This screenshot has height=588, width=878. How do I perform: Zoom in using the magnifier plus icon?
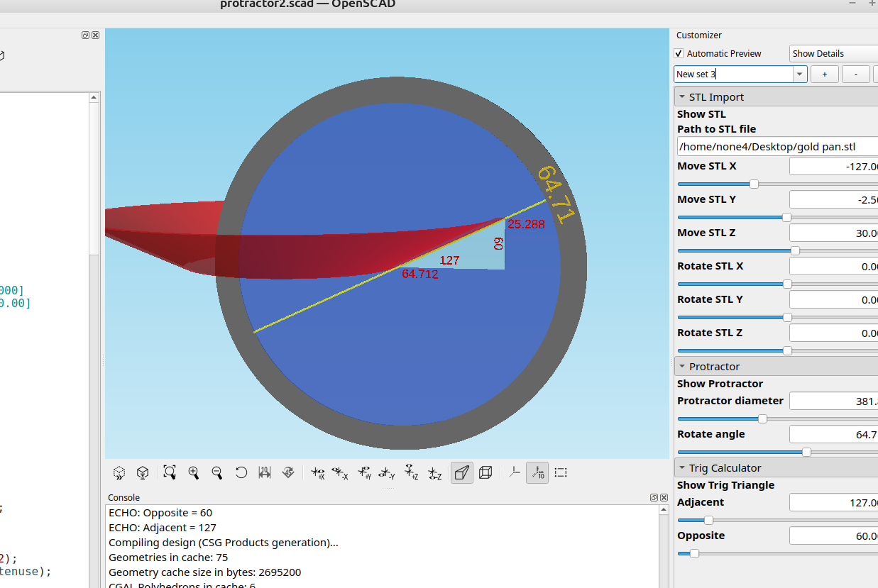point(193,472)
